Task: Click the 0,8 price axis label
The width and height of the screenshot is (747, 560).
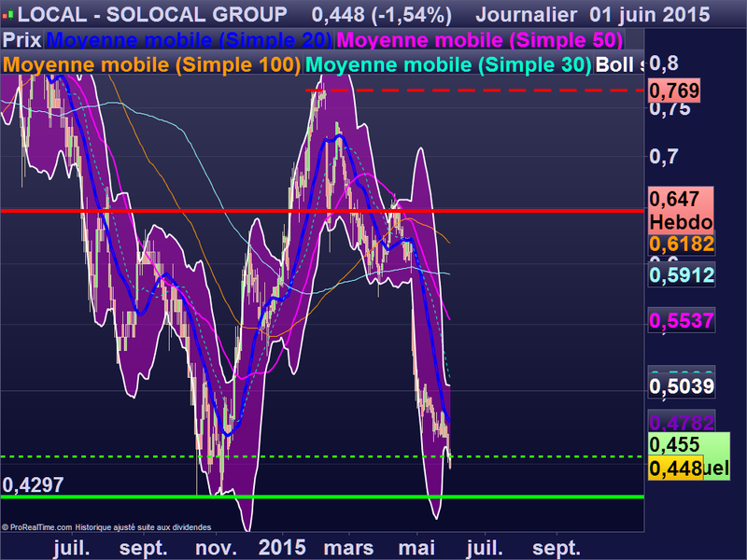Action: (x=664, y=63)
